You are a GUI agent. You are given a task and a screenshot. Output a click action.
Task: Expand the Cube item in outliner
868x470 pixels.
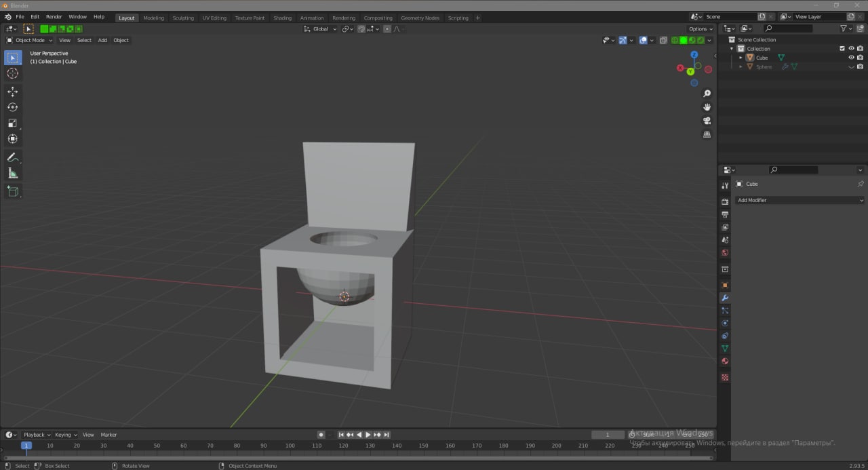[x=741, y=58]
